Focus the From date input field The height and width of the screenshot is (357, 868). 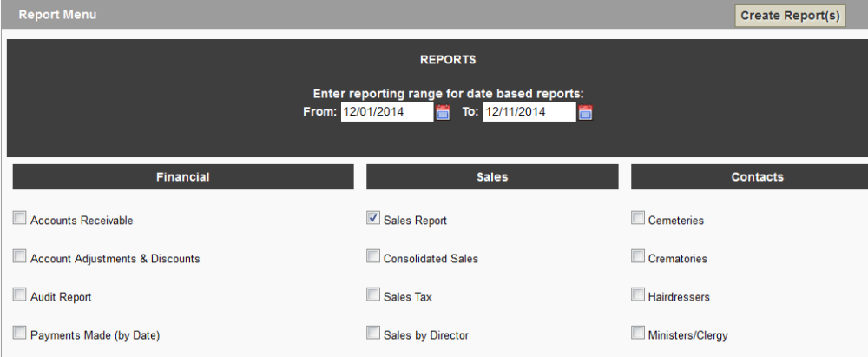[387, 112]
